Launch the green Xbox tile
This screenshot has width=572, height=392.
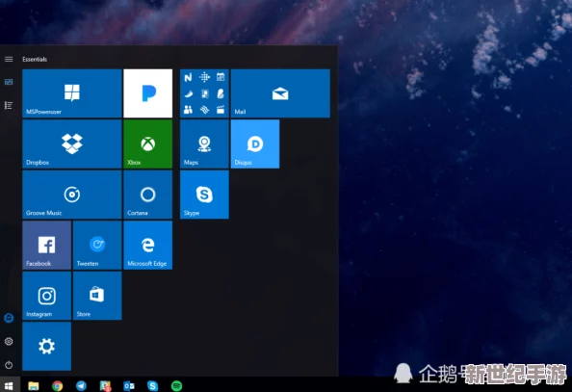coord(147,144)
